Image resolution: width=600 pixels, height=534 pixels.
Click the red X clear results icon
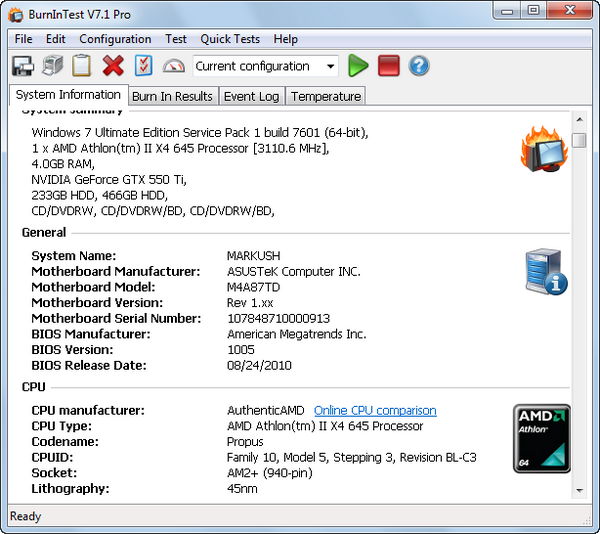113,66
